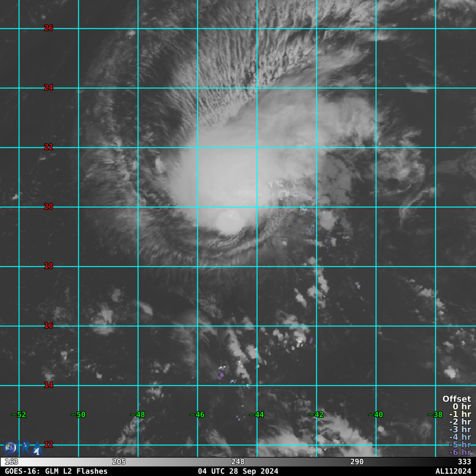Select the -4 hr legend entry
This screenshot has height=476, width=476.
point(460,437)
